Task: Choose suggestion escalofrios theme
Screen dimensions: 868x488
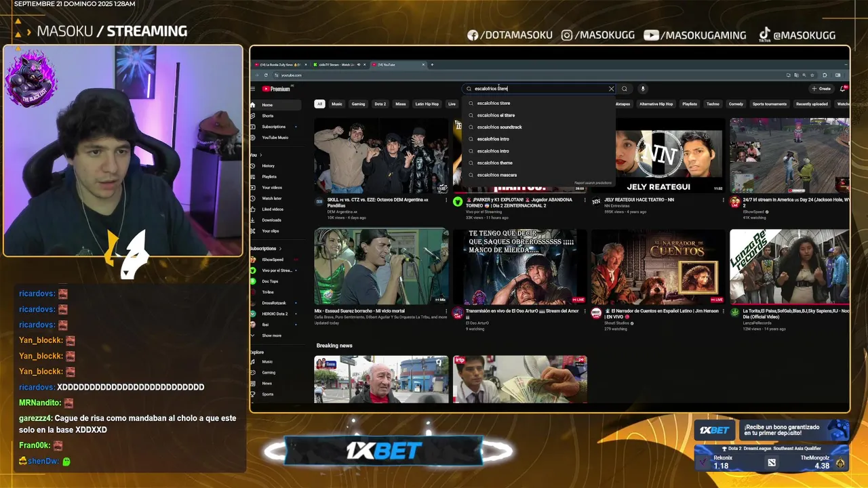Action: [x=539, y=163]
